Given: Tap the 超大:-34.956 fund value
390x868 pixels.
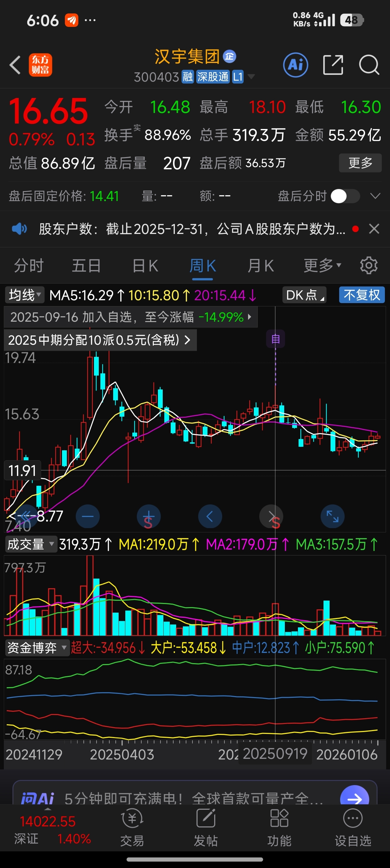Looking at the screenshot, I should coord(108,647).
